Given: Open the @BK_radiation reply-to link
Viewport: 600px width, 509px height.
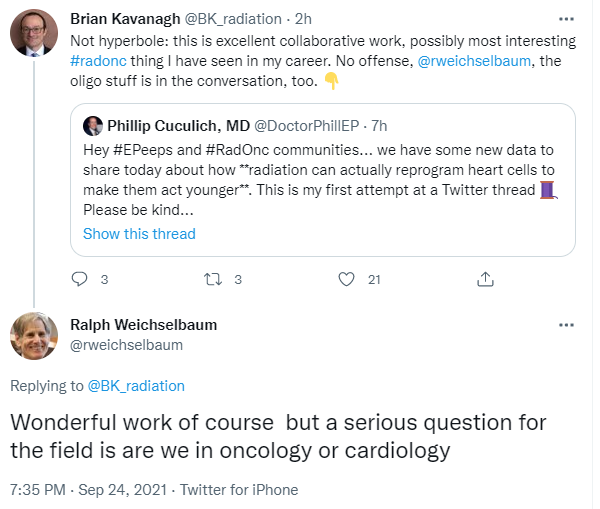Looking at the screenshot, I should [x=135, y=385].
